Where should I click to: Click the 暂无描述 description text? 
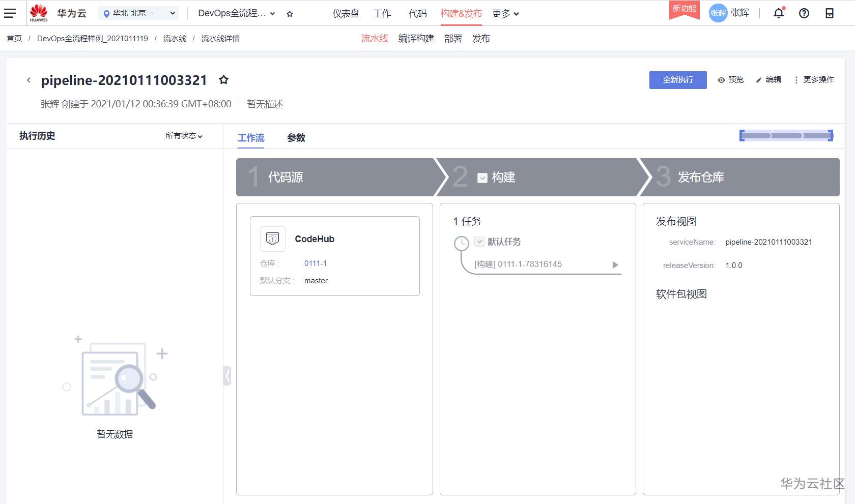[x=265, y=104]
